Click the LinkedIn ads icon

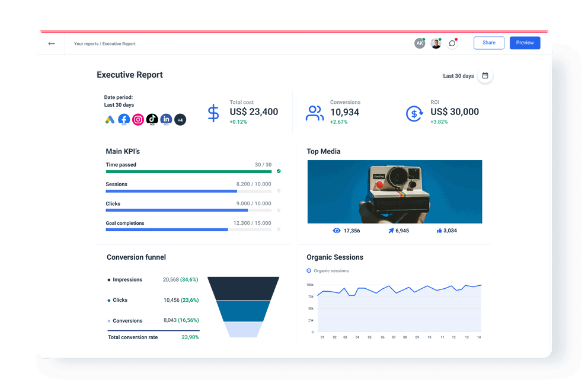(167, 119)
